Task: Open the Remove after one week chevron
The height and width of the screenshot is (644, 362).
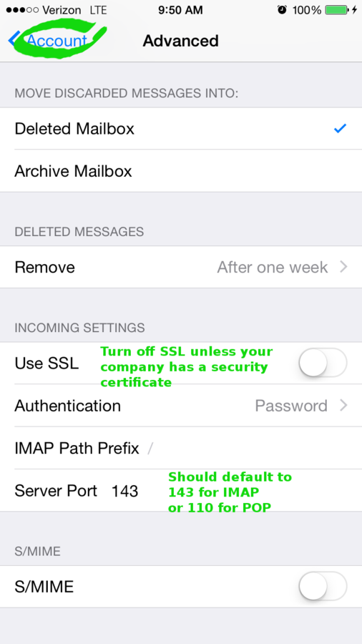Action: (344, 268)
